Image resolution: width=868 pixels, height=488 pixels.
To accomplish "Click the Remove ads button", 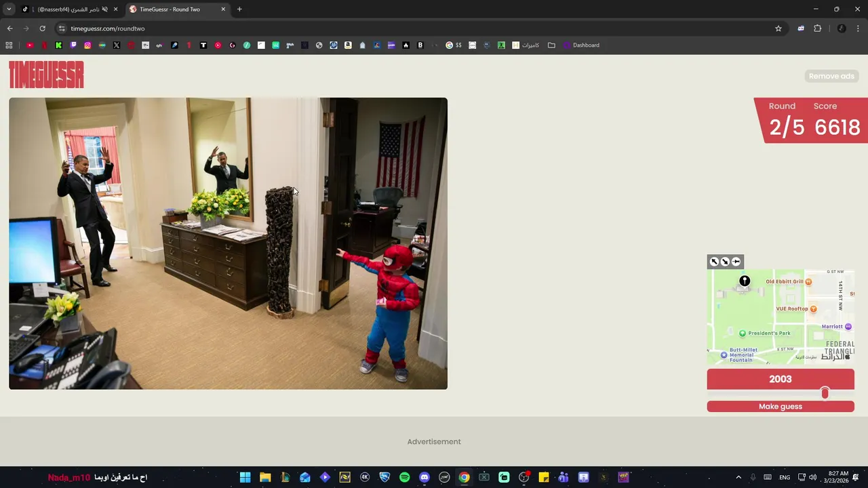I will (x=831, y=76).
